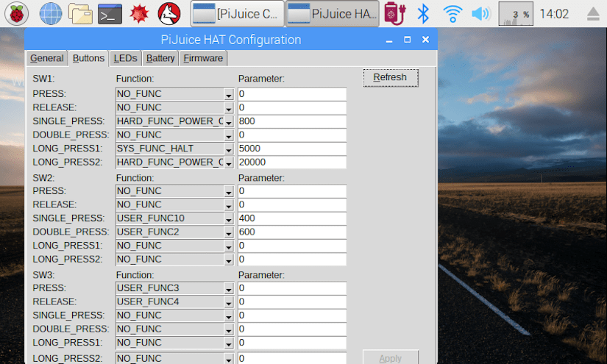
Task: Select the Buttons tab
Action: [88, 58]
